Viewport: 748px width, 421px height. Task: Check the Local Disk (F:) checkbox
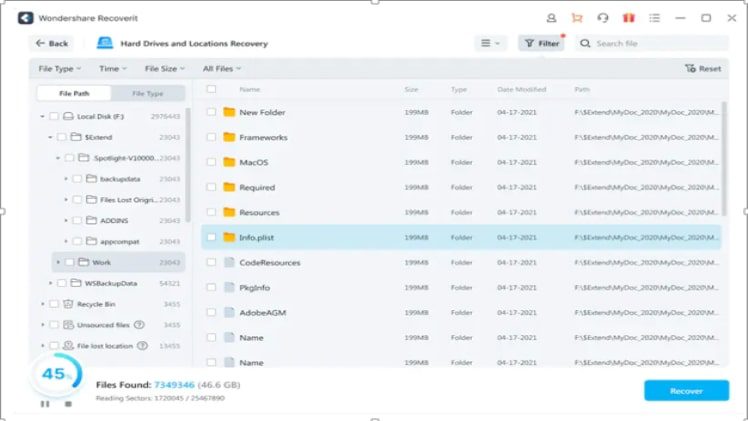click(54, 116)
